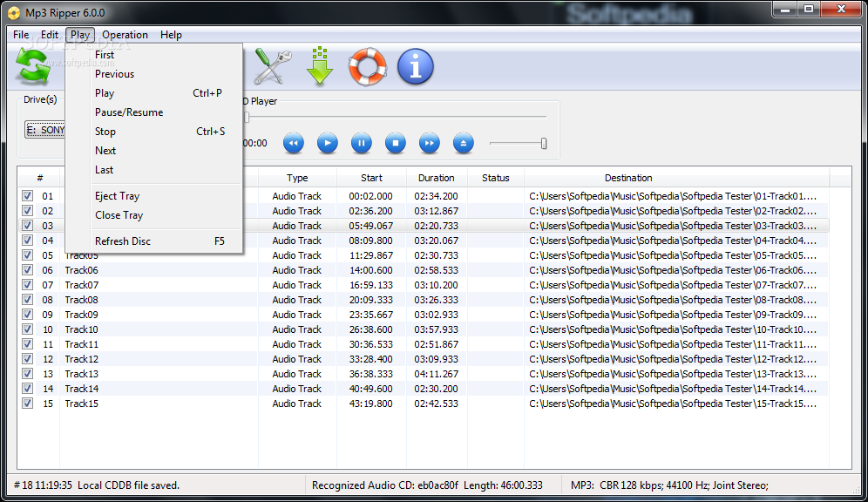Click the green refresh arrows toolbar icon

tap(32, 66)
